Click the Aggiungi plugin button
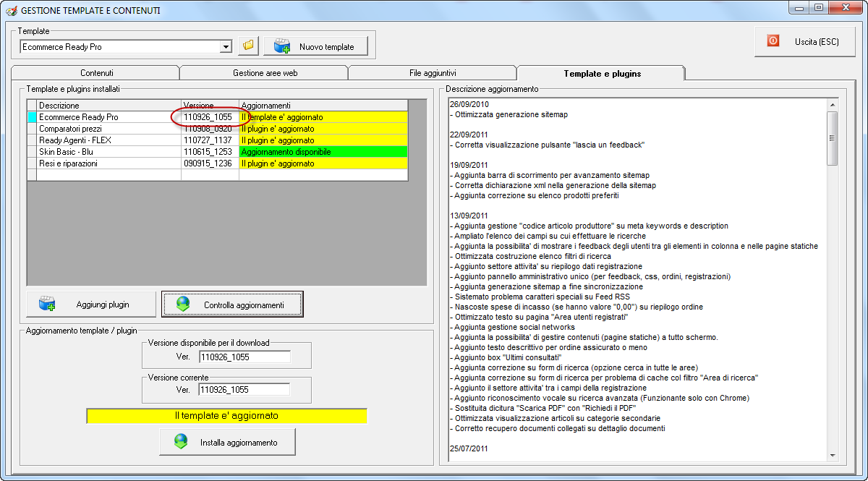The image size is (868, 481). click(91, 305)
